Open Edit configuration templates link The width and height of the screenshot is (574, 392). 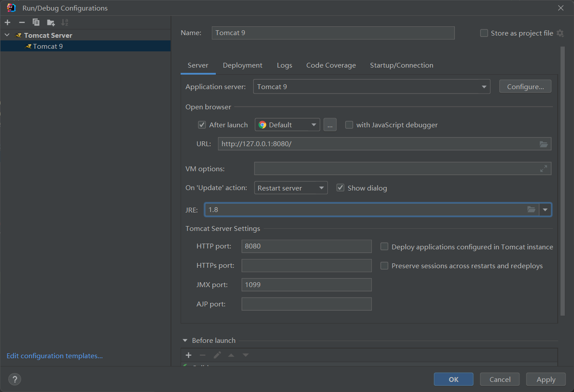coord(54,356)
